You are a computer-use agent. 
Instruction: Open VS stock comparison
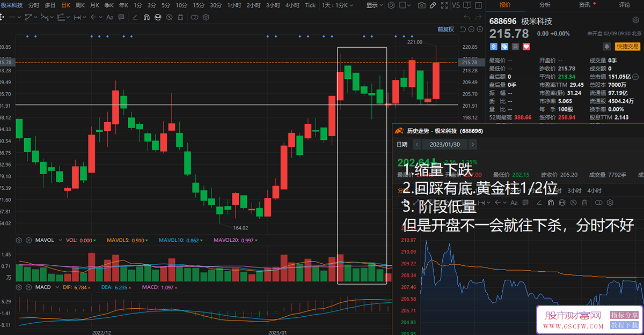click(x=456, y=5)
